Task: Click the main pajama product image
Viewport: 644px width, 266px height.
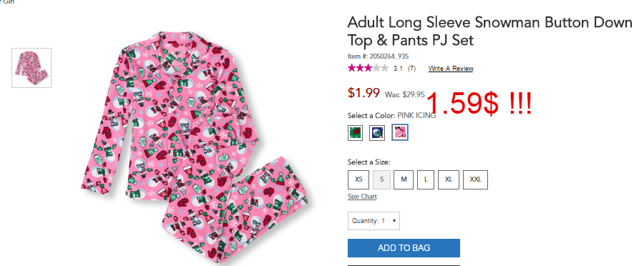Action: (195, 148)
